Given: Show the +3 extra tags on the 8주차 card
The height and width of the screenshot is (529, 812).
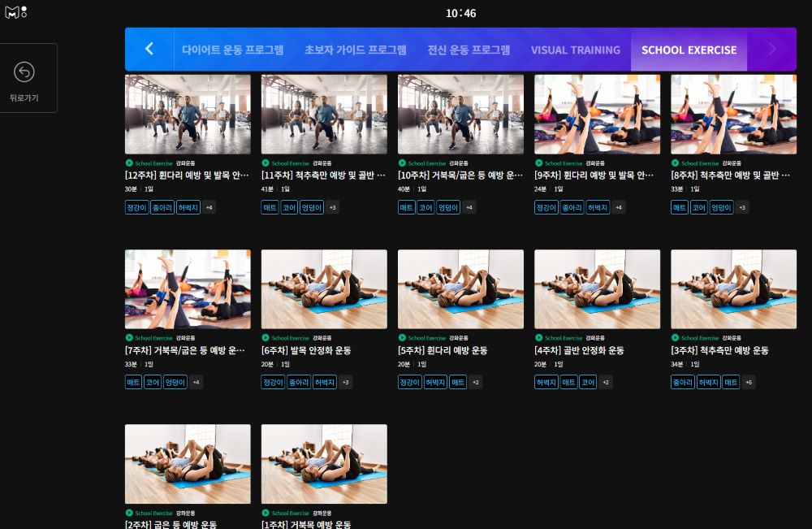Looking at the screenshot, I should point(742,207).
